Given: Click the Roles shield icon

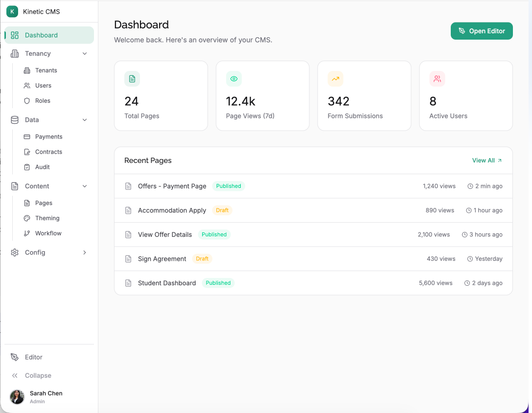Looking at the screenshot, I should click(x=27, y=101).
